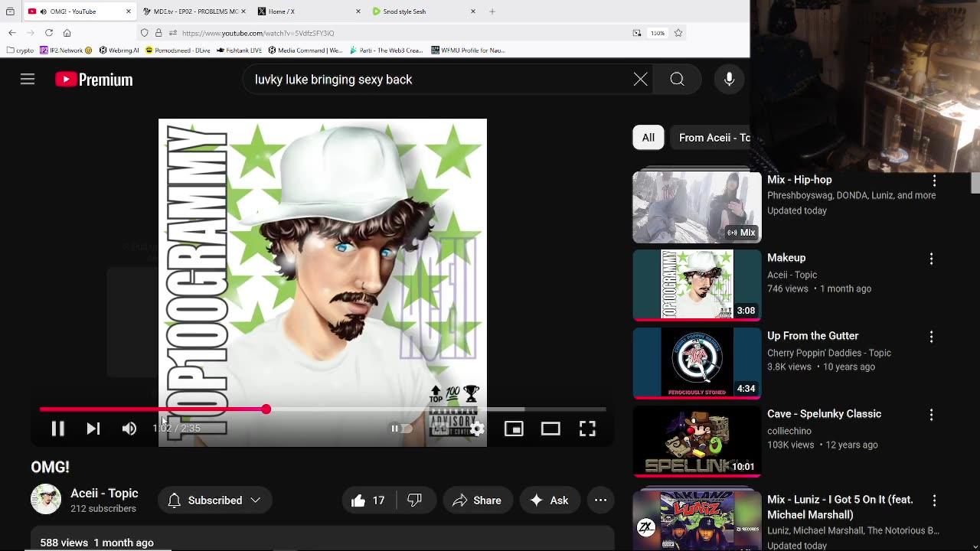Open options for Mix - Hip-hop
This screenshot has height=551, width=980.
click(x=933, y=181)
